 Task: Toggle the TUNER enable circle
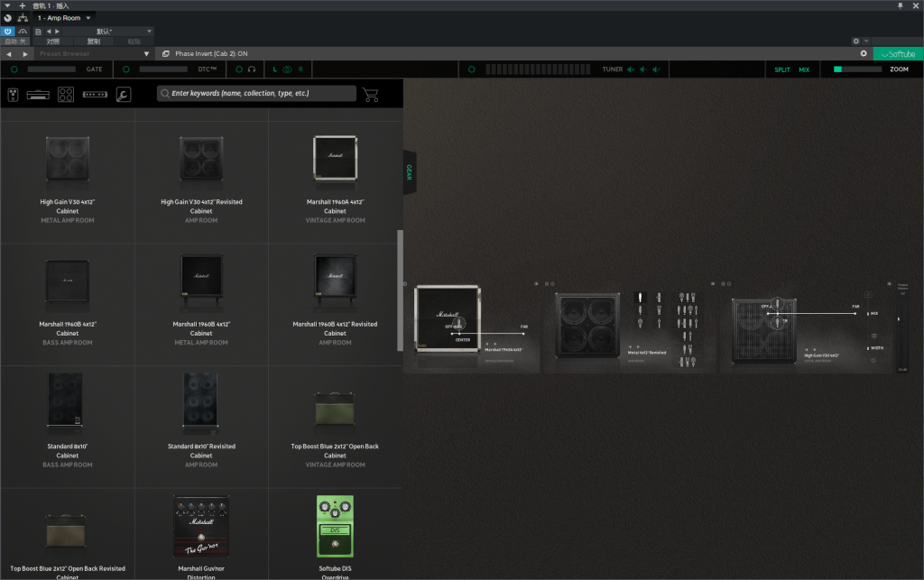click(x=471, y=69)
